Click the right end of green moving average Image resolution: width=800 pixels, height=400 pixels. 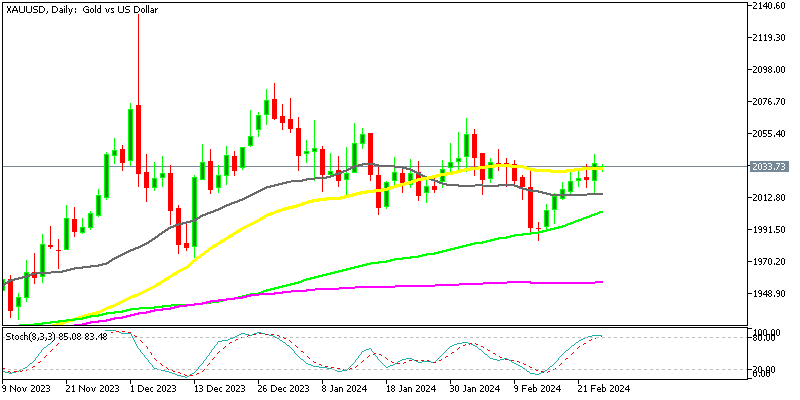point(602,212)
